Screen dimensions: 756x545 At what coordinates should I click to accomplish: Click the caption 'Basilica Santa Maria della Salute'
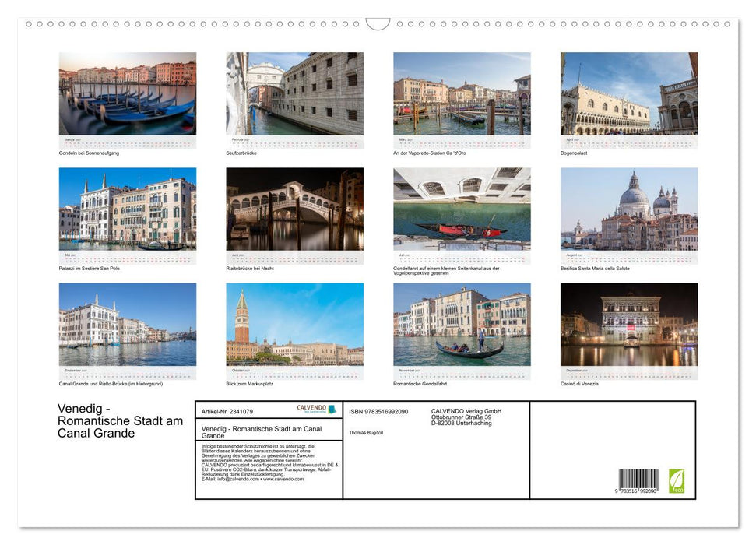pos(595,268)
